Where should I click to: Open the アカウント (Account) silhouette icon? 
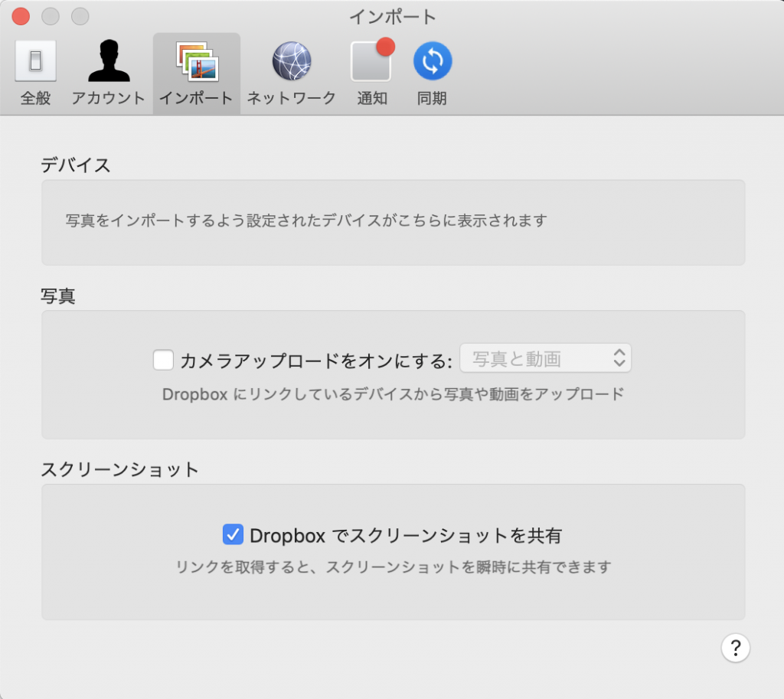click(x=109, y=60)
